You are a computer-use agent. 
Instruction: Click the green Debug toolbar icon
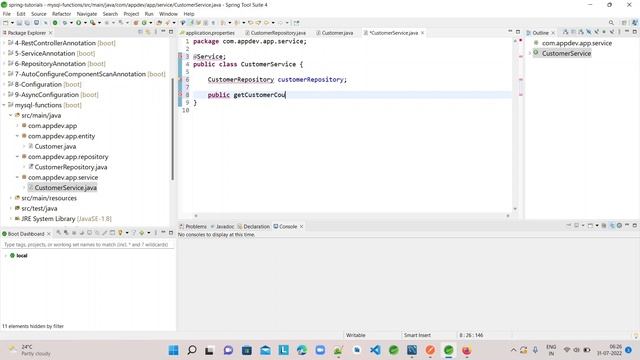tap(64, 23)
